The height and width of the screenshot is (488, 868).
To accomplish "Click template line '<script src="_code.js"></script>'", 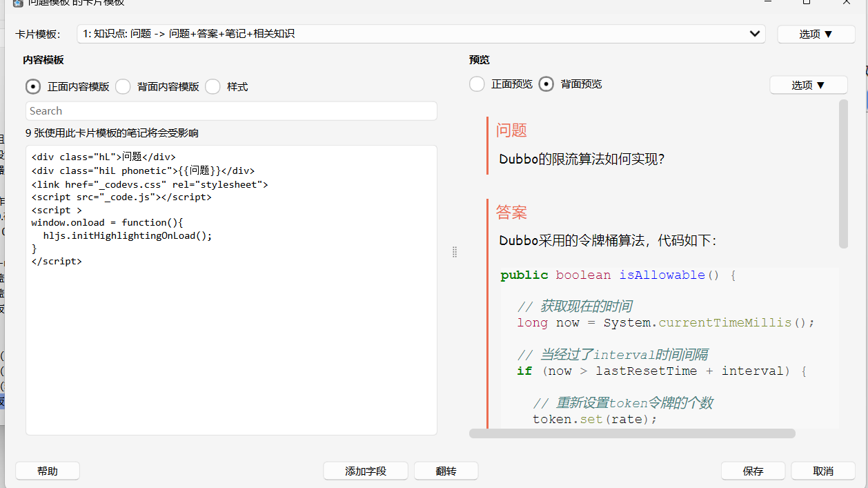I will 121,197.
